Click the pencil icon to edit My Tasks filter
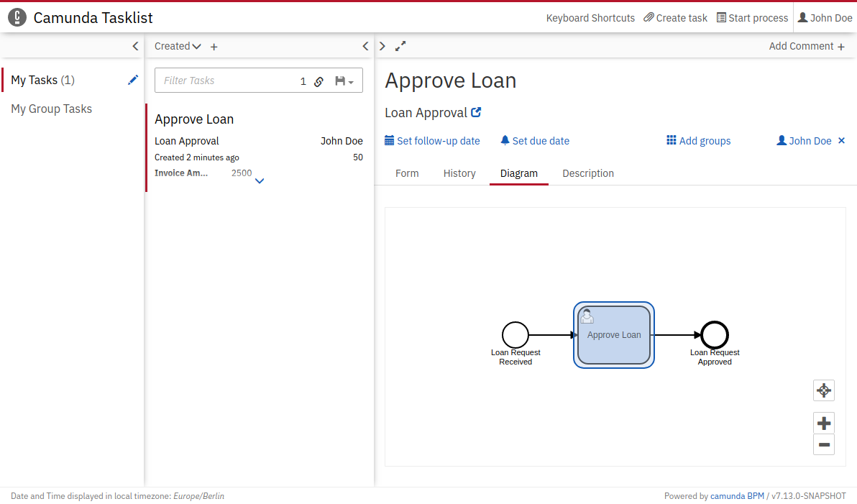Viewport: 857px width, 504px height. (x=133, y=80)
